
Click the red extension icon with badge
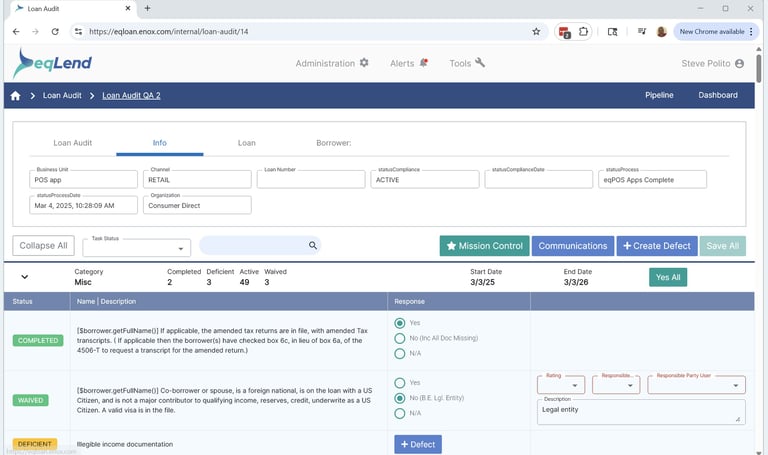(564, 32)
